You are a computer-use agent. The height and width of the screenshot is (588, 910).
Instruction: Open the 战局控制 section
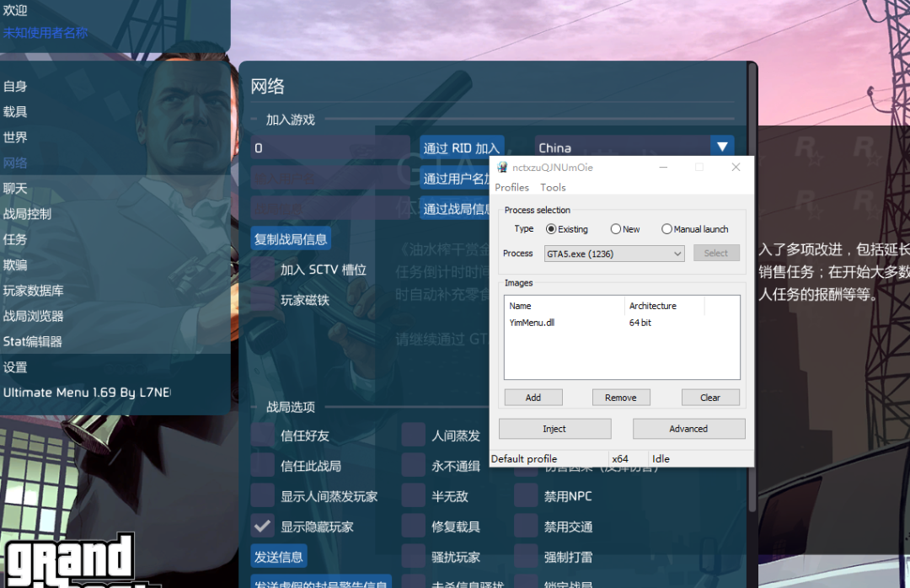[27, 214]
